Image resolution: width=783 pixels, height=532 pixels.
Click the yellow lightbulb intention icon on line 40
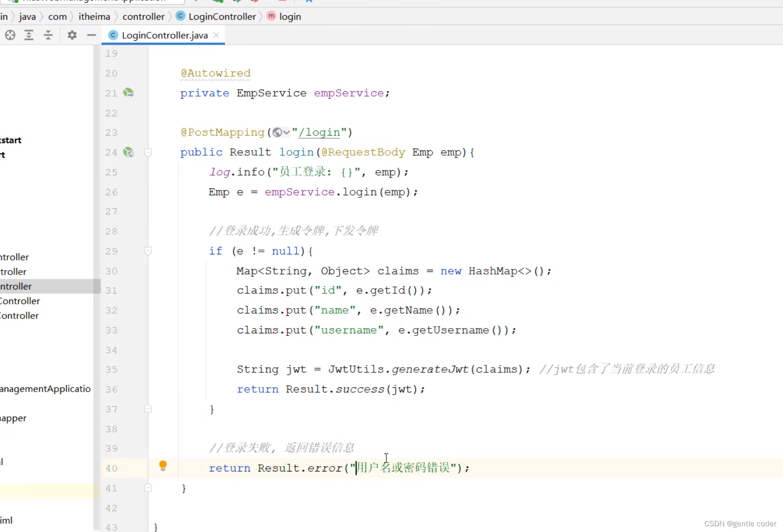tap(163, 466)
